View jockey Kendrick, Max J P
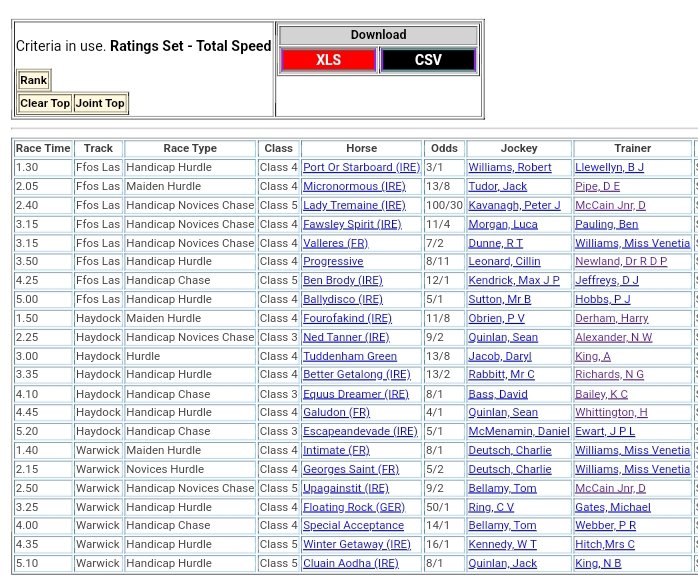The height and width of the screenshot is (582, 698). (512, 281)
